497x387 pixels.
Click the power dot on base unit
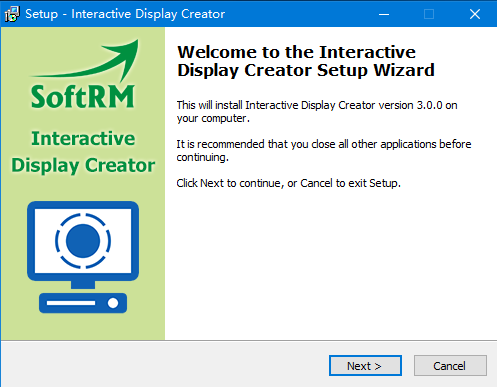click(x=113, y=303)
